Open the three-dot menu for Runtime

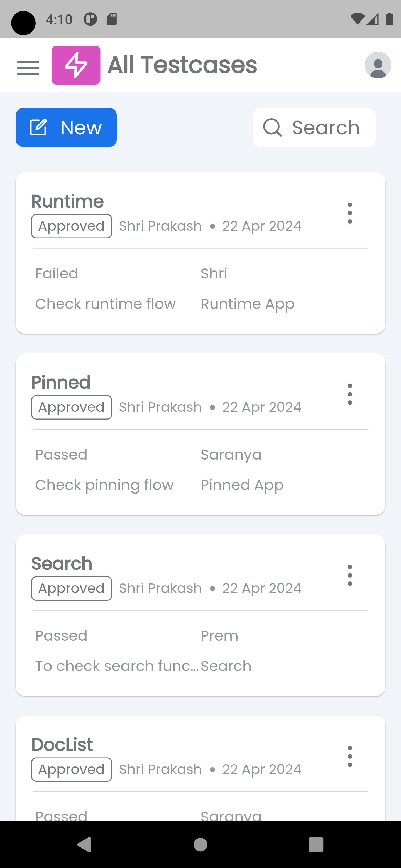(350, 213)
